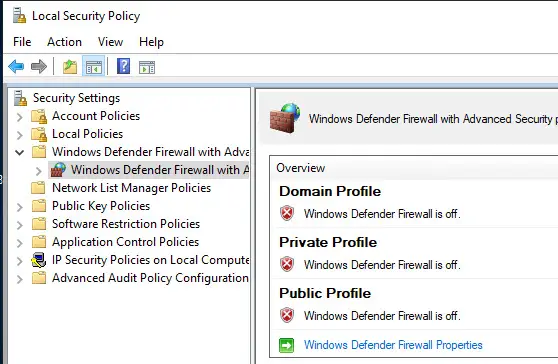Toggle Show/Hide Console Tree icon
The width and height of the screenshot is (558, 364).
click(x=94, y=67)
